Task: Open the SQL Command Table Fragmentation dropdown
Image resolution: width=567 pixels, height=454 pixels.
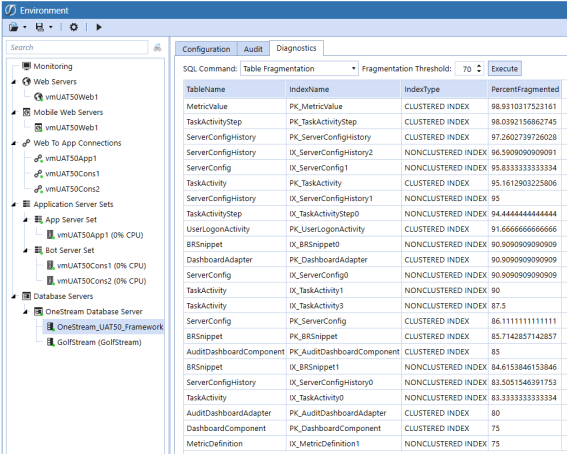Action: point(299,69)
